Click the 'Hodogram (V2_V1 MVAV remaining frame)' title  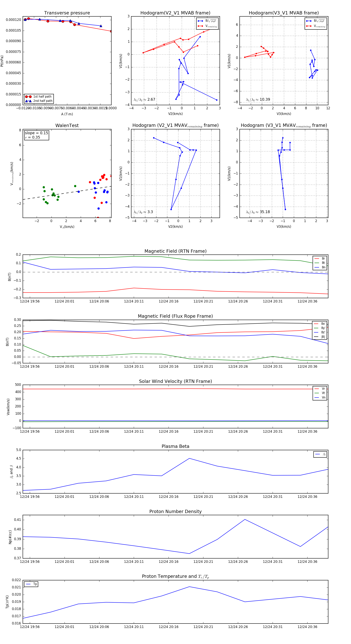point(175,125)
